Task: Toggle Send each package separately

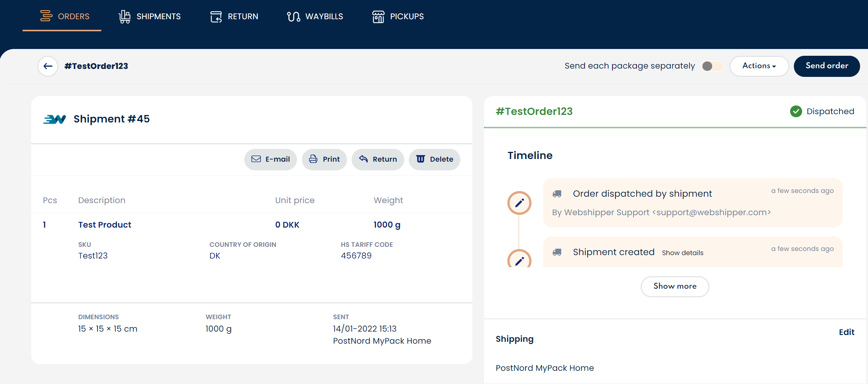Action: pyautogui.click(x=713, y=66)
